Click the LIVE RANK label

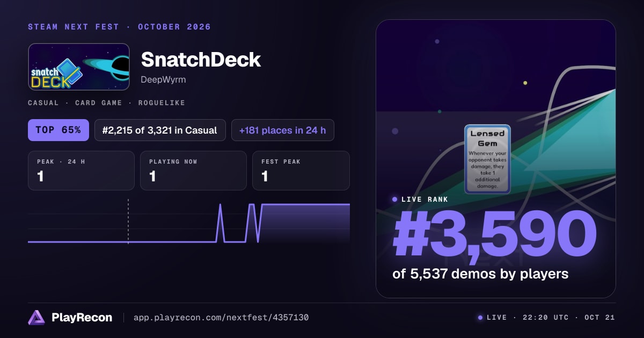[x=425, y=199]
